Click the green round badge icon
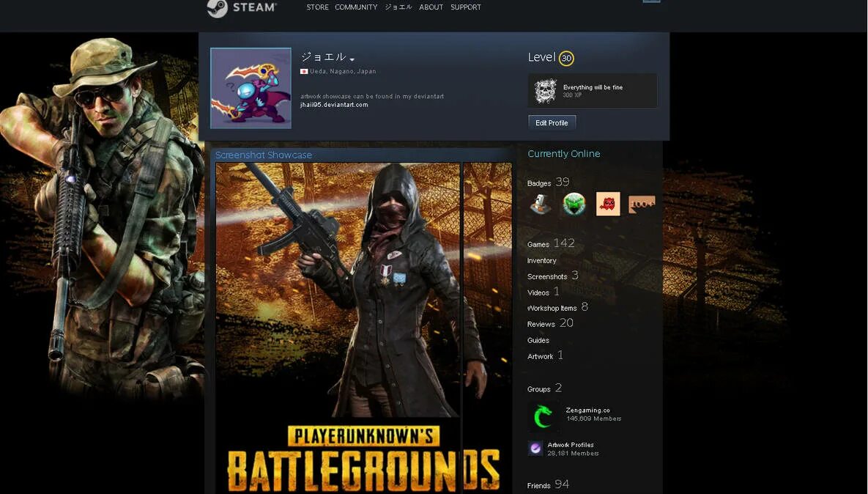This screenshot has width=868, height=494. point(574,204)
